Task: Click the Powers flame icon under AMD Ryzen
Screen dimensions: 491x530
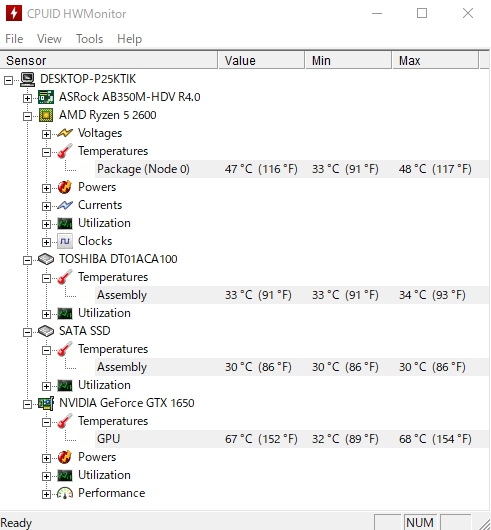Action: click(x=65, y=187)
